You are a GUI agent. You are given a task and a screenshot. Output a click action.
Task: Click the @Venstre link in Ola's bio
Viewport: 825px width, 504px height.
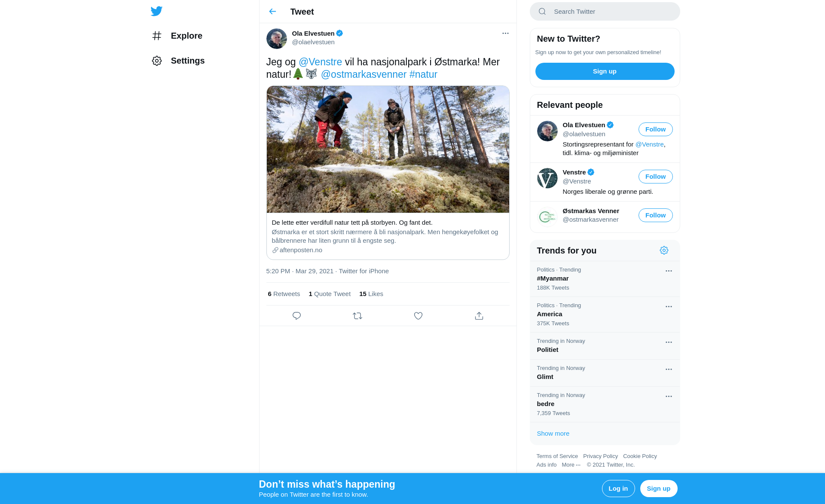[x=649, y=144]
